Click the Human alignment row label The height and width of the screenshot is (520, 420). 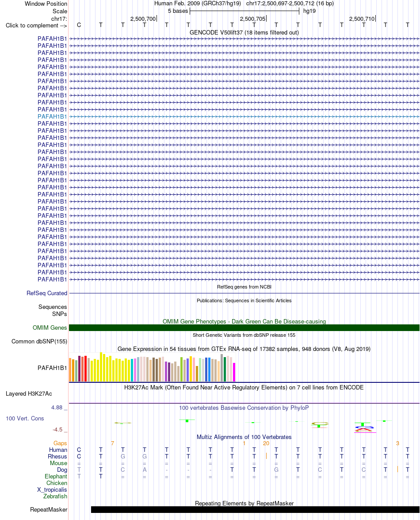[x=58, y=450]
